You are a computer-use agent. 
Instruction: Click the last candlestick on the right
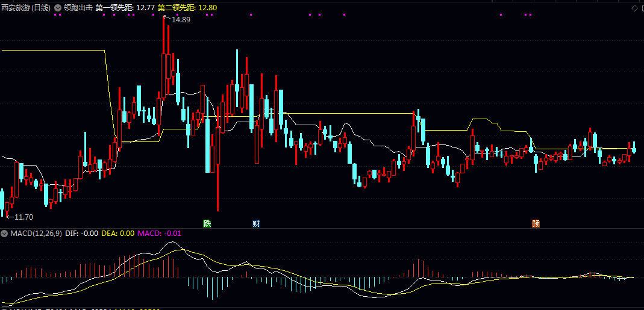tap(634, 148)
